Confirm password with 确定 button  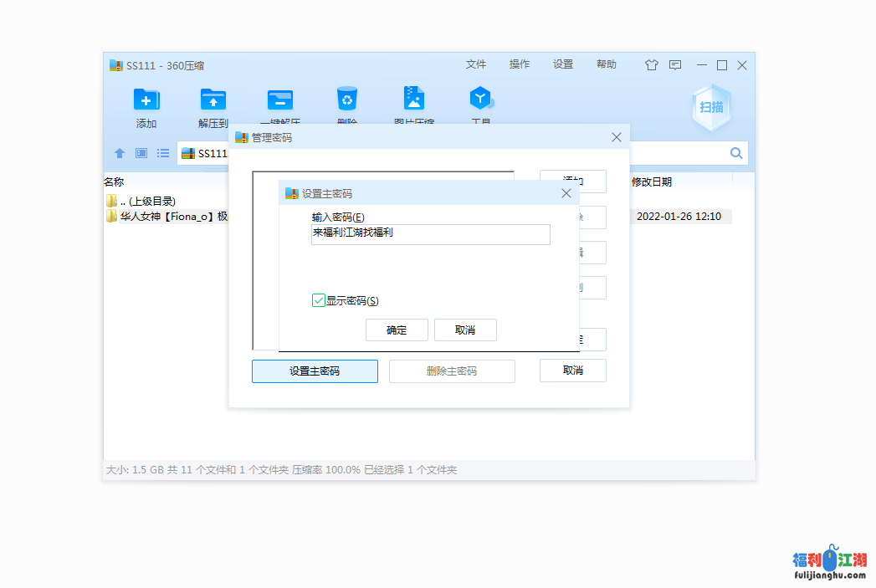pos(397,330)
